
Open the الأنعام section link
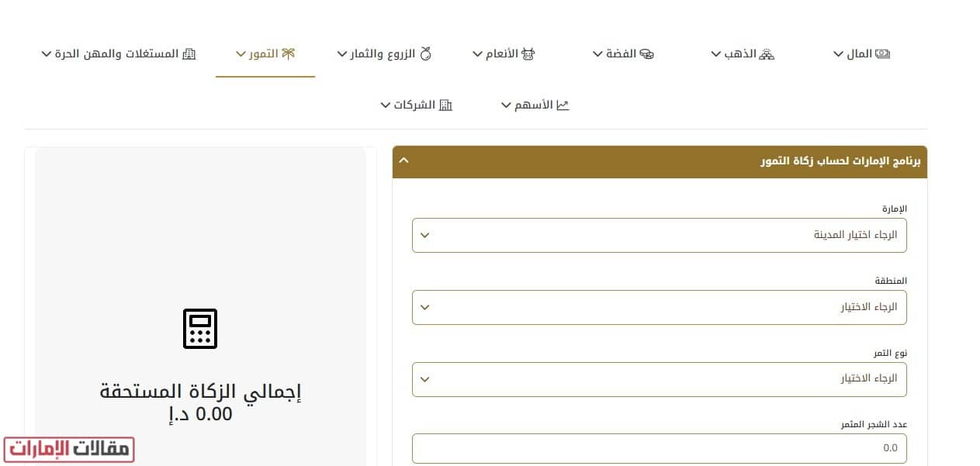click(504, 53)
